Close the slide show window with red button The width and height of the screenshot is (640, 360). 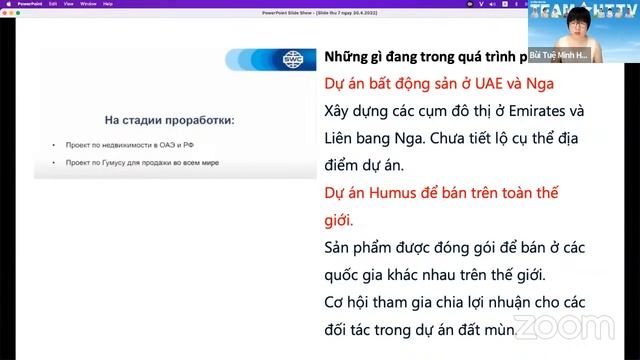pyautogui.click(x=4, y=13)
